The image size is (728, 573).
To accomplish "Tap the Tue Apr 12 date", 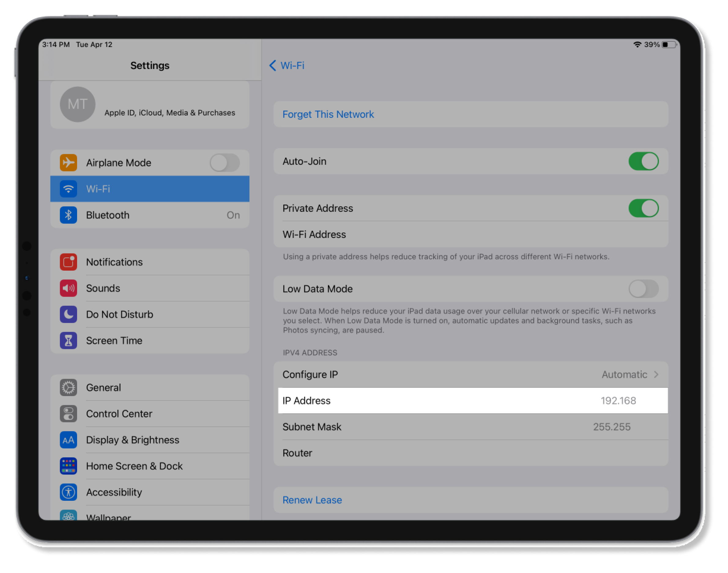I will point(94,45).
